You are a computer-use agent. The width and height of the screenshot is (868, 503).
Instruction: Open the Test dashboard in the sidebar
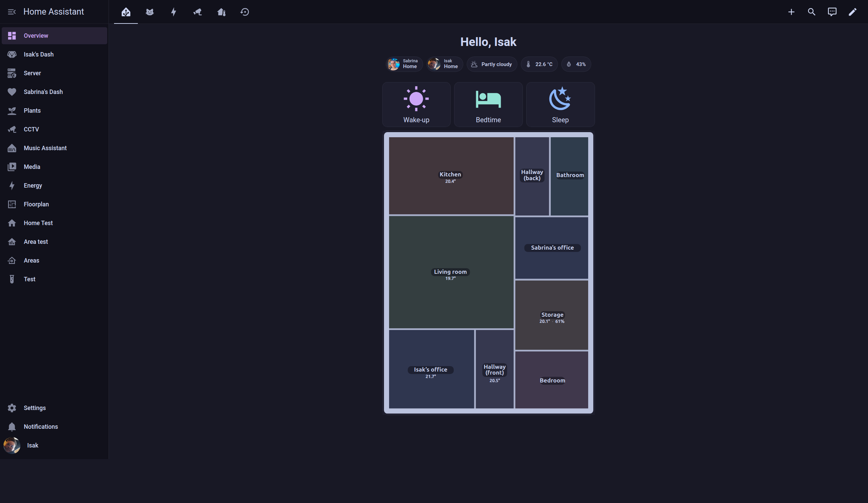point(54,279)
